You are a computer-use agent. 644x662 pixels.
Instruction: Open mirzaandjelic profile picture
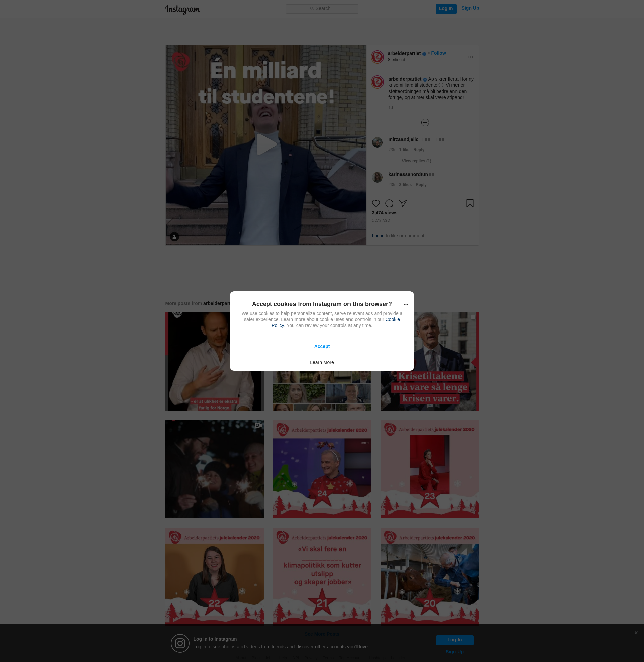tap(377, 142)
